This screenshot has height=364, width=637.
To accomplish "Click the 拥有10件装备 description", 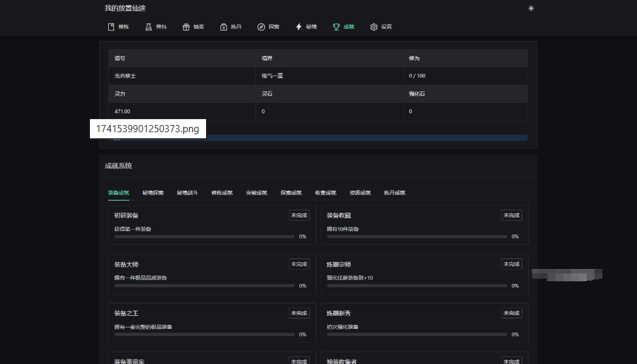I will click(x=343, y=229).
